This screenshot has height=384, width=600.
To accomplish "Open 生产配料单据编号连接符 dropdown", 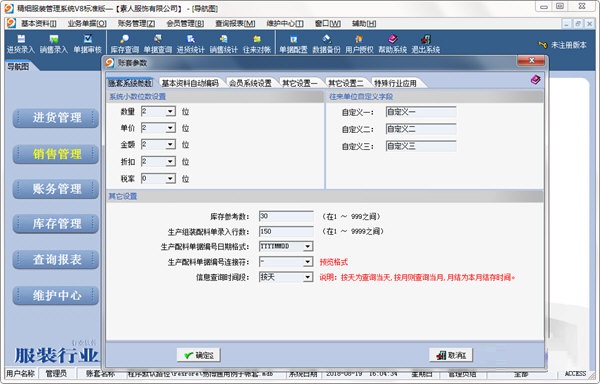I will (x=308, y=262).
